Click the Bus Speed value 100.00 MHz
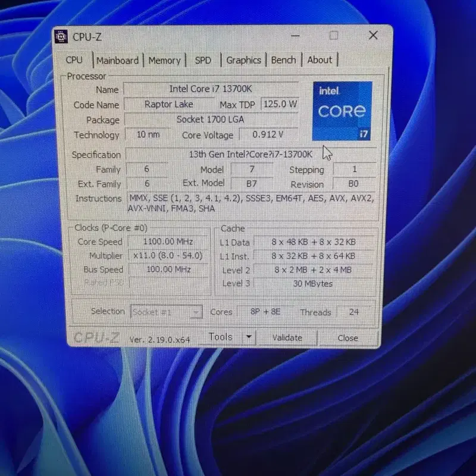 168,270
